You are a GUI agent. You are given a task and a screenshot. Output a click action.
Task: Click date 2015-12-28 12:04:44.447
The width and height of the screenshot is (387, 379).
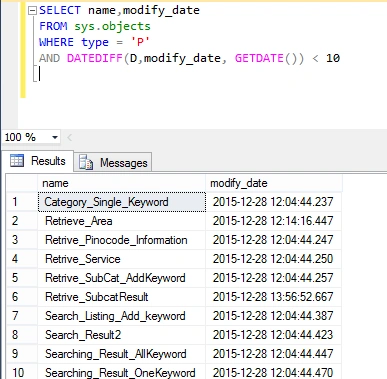[x=274, y=354]
